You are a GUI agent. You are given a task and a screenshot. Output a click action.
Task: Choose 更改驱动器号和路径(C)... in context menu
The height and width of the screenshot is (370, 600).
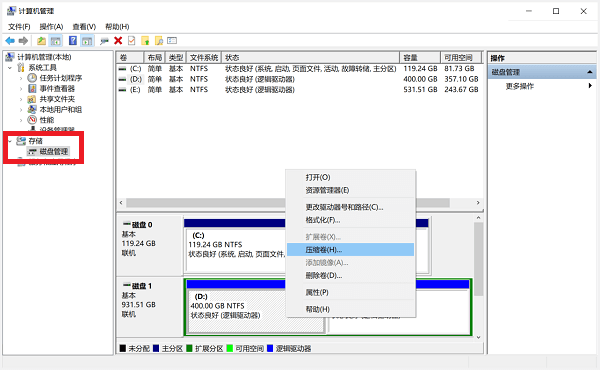pos(351,207)
